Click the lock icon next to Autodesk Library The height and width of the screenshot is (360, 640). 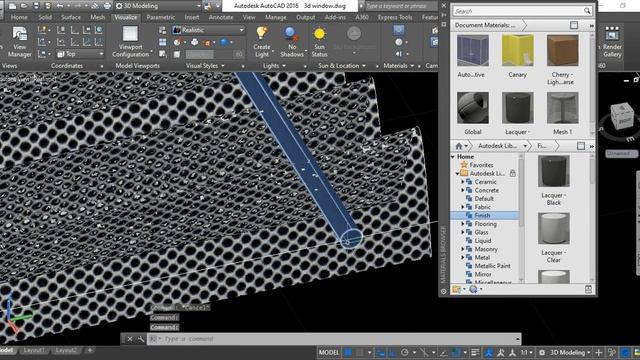click(x=513, y=173)
